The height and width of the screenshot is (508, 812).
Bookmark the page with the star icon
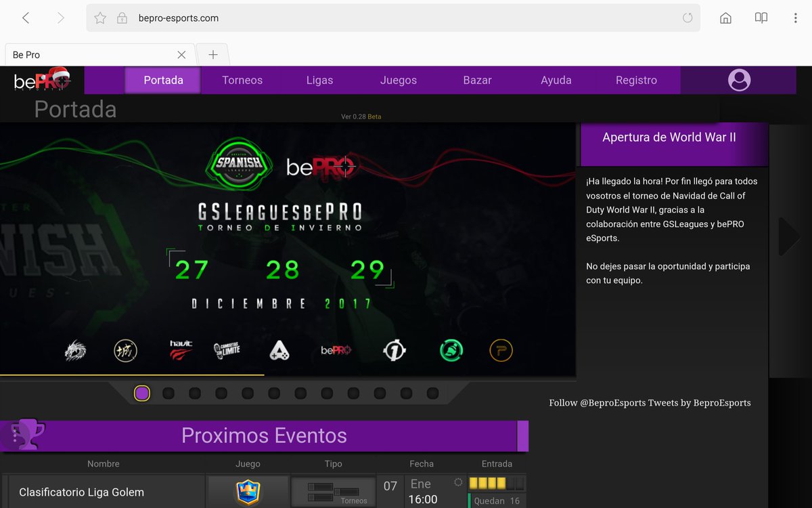pos(100,18)
